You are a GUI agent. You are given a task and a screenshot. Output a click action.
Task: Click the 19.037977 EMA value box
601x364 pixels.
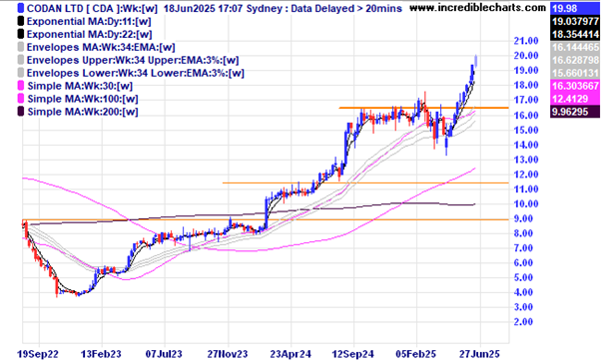tap(575, 21)
